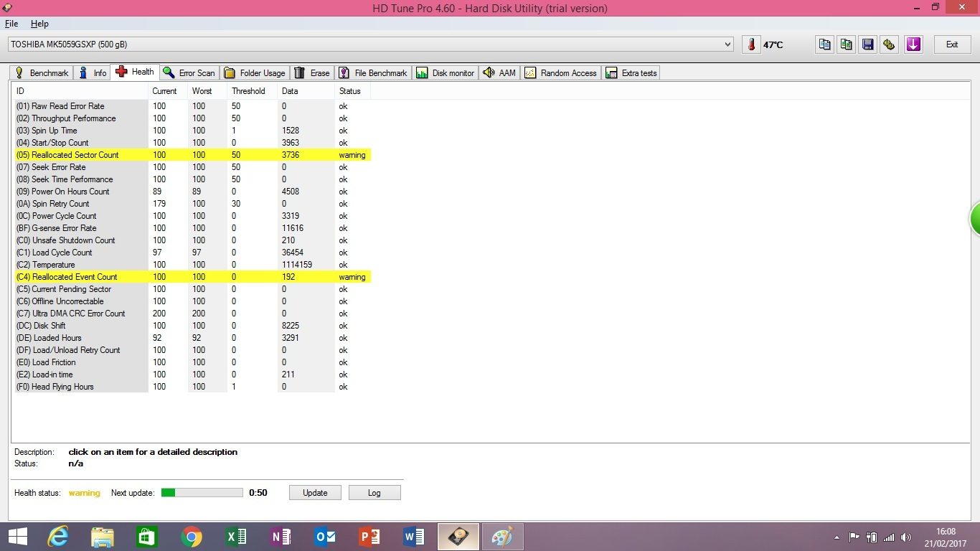The width and height of the screenshot is (980, 551).
Task: Open File Explorer from taskbar
Action: [x=103, y=537]
